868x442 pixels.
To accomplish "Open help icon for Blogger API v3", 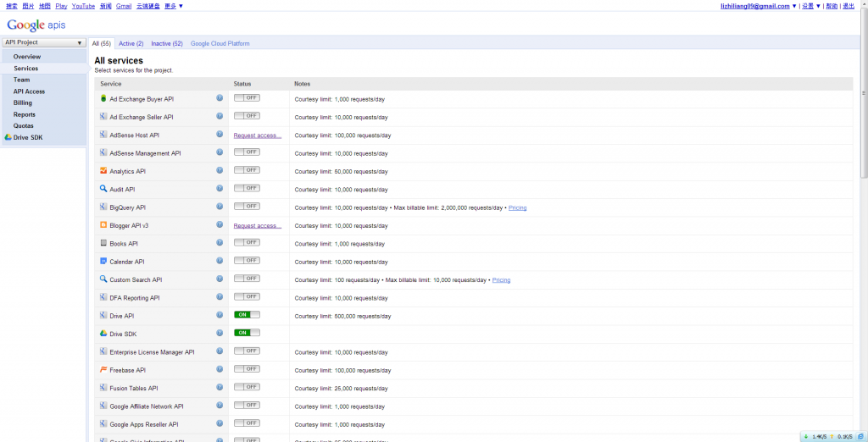I will (220, 224).
